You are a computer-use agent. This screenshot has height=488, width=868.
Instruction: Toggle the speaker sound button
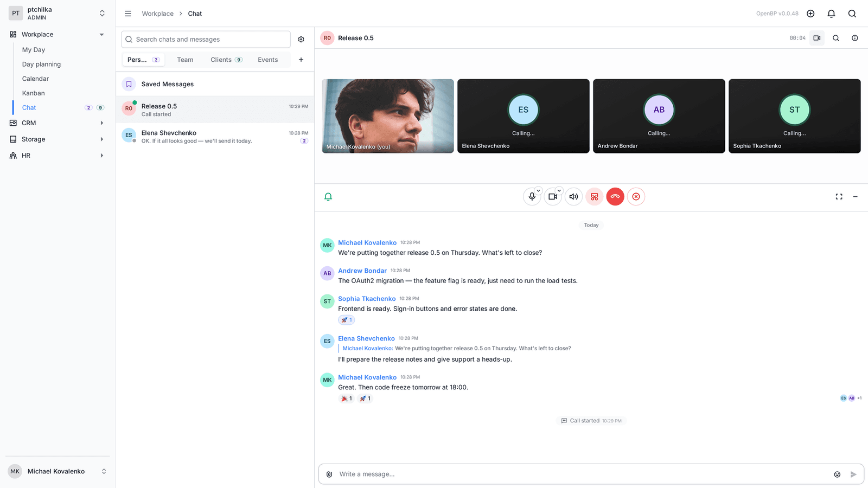click(x=573, y=197)
